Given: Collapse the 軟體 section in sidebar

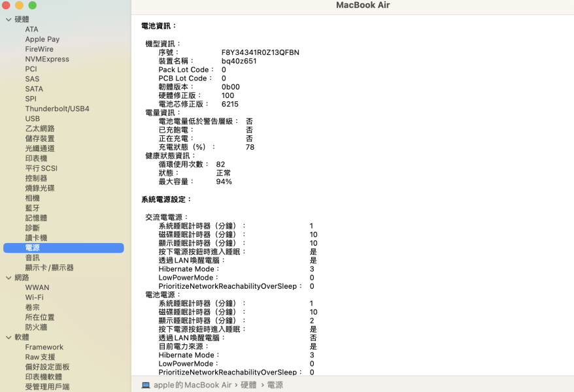Looking at the screenshot, I should pos(8,337).
